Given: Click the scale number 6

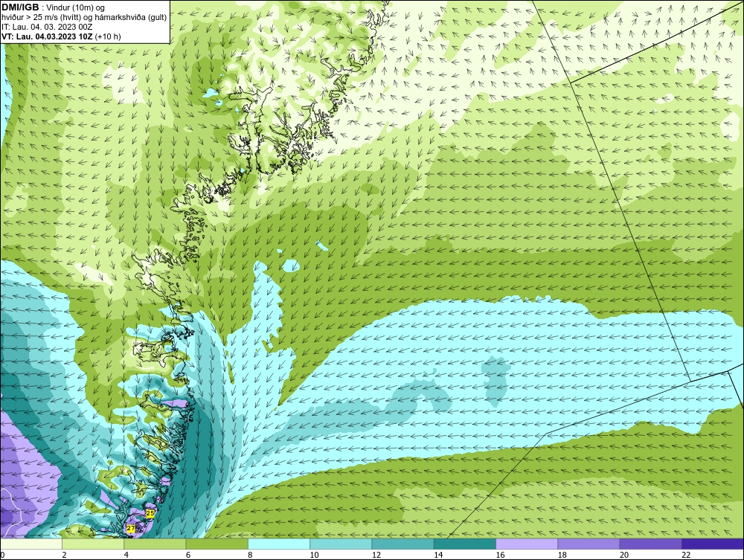Looking at the screenshot, I should coord(188,555).
